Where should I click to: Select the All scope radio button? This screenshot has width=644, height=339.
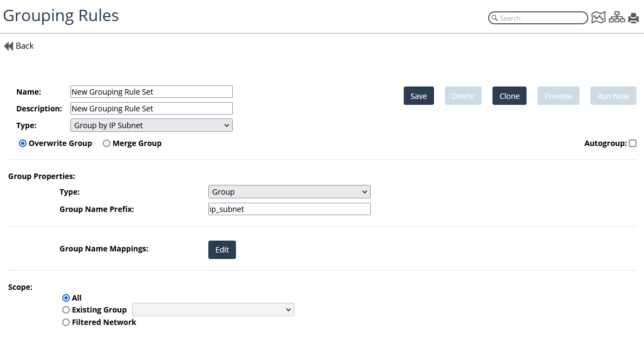[66, 298]
